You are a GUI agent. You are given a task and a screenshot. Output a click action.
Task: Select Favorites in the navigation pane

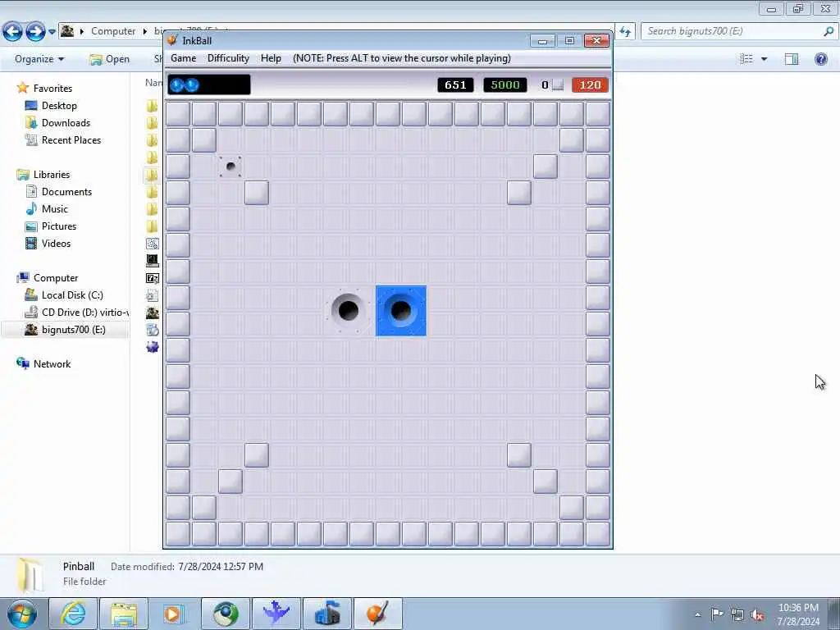point(52,89)
